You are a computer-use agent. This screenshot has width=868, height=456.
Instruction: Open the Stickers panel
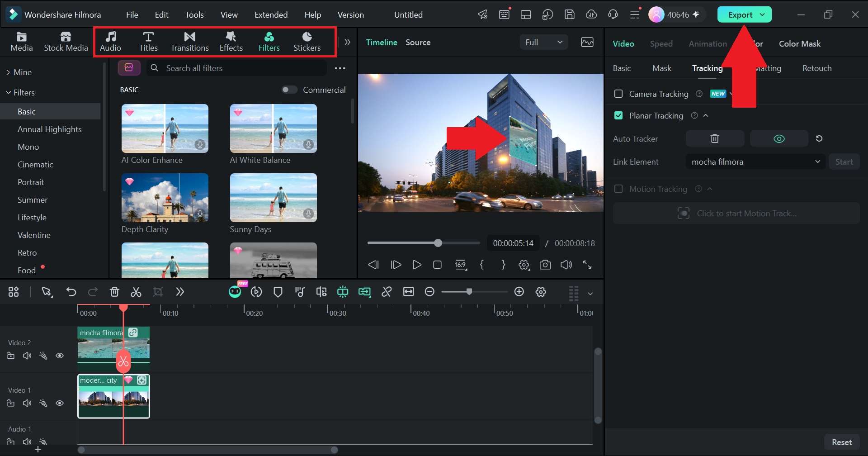pyautogui.click(x=307, y=42)
